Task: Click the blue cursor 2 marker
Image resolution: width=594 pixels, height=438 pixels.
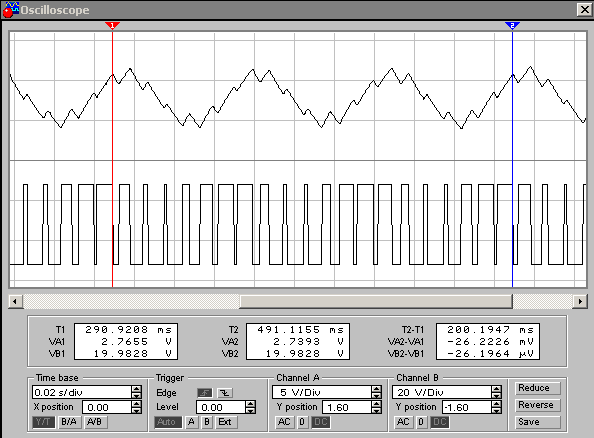Action: (512, 25)
